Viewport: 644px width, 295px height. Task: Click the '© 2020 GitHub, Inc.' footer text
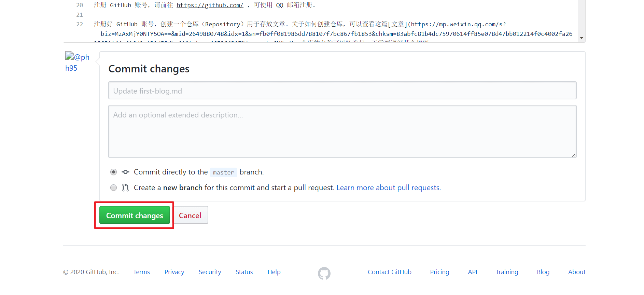click(x=91, y=272)
